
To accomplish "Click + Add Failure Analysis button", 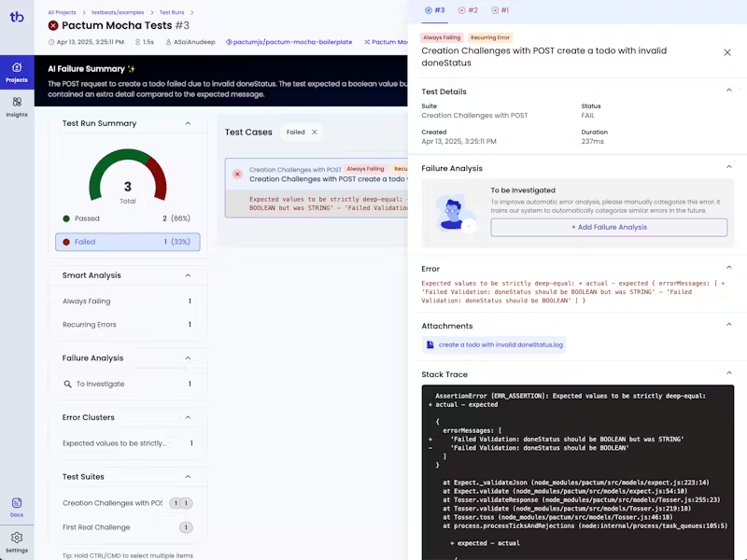I will [x=609, y=228].
